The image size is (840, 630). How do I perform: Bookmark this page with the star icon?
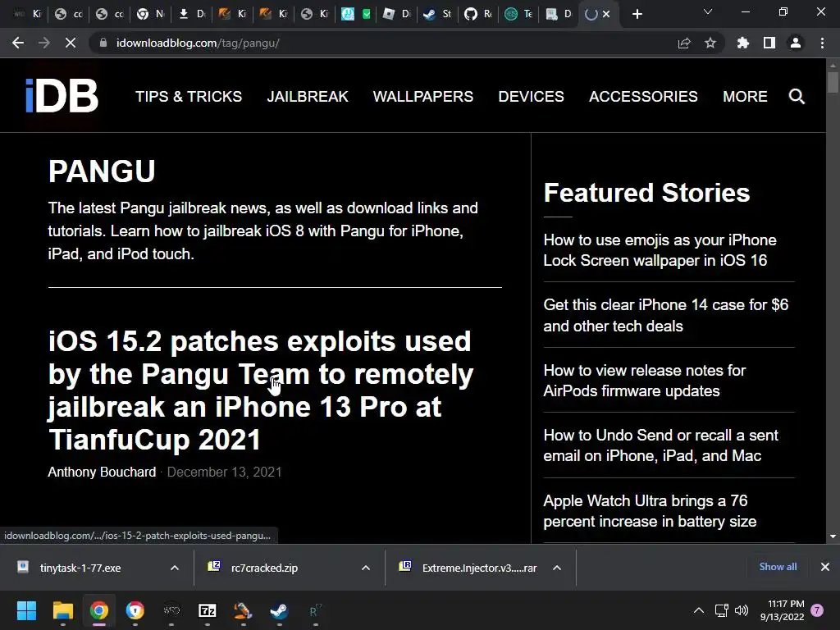(x=710, y=43)
